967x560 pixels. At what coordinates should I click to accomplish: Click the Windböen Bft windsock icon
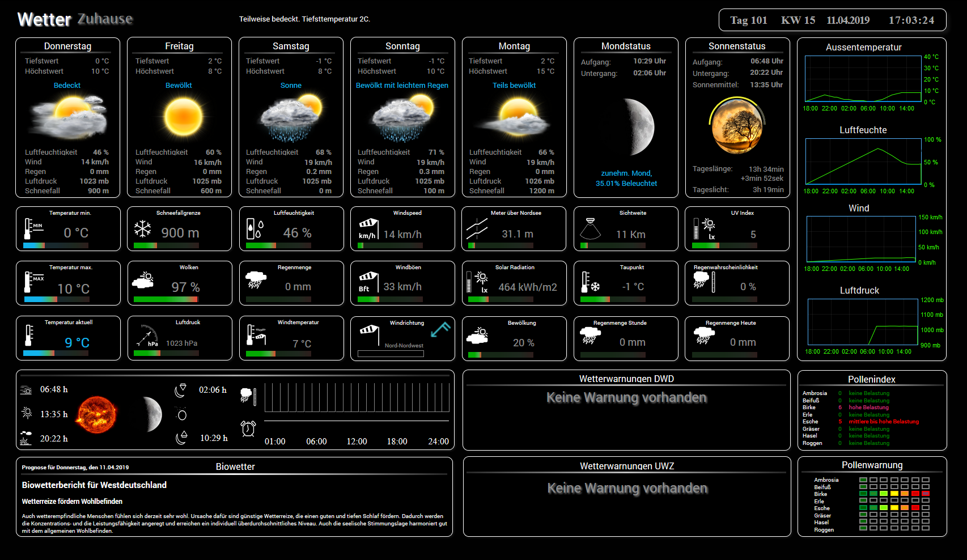(368, 282)
